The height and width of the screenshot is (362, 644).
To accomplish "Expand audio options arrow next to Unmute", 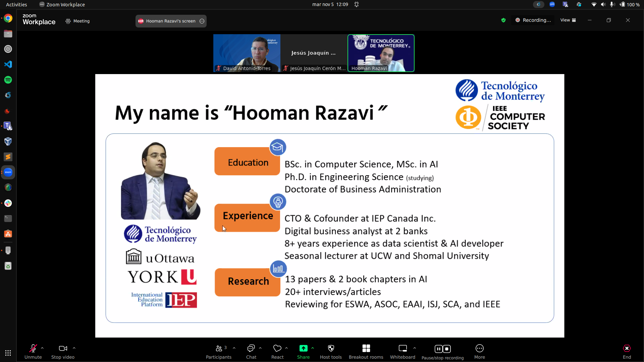I will [42, 348].
